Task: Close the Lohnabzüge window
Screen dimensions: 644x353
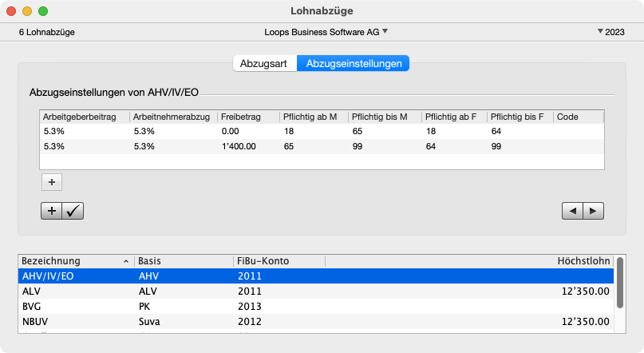Action: 11,11
